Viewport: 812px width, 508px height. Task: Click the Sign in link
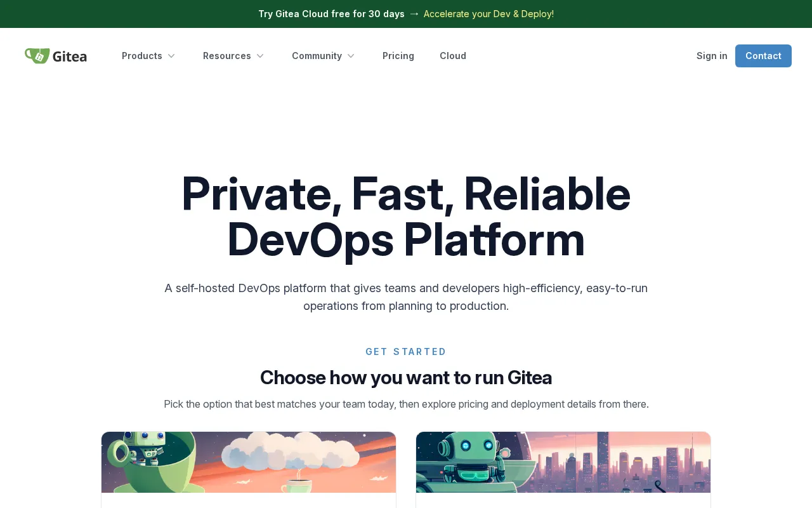pos(712,56)
